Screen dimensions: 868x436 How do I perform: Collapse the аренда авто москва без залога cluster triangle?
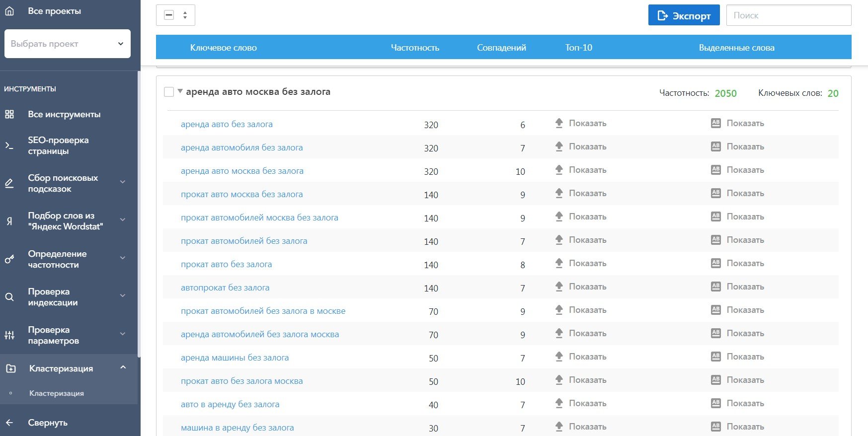180,91
